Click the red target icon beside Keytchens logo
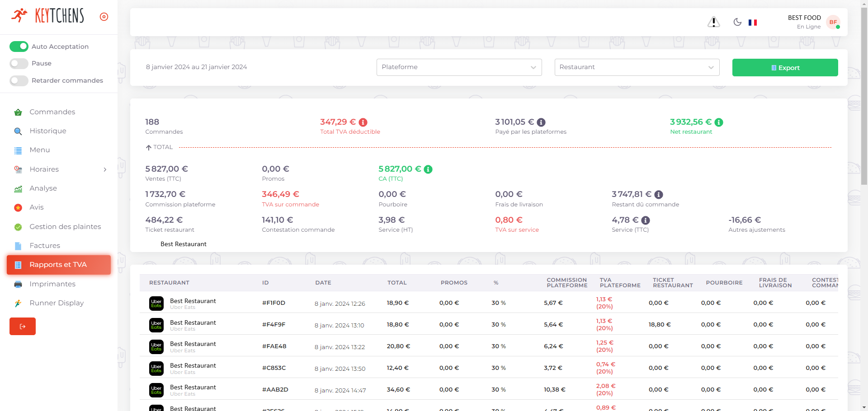Image resolution: width=868 pixels, height=411 pixels. (x=104, y=17)
